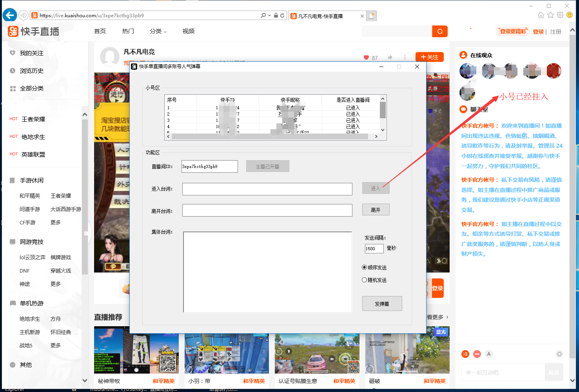This screenshot has width=579, height=392.
Task: Click the 集体台词 text area
Action: click(268, 272)
